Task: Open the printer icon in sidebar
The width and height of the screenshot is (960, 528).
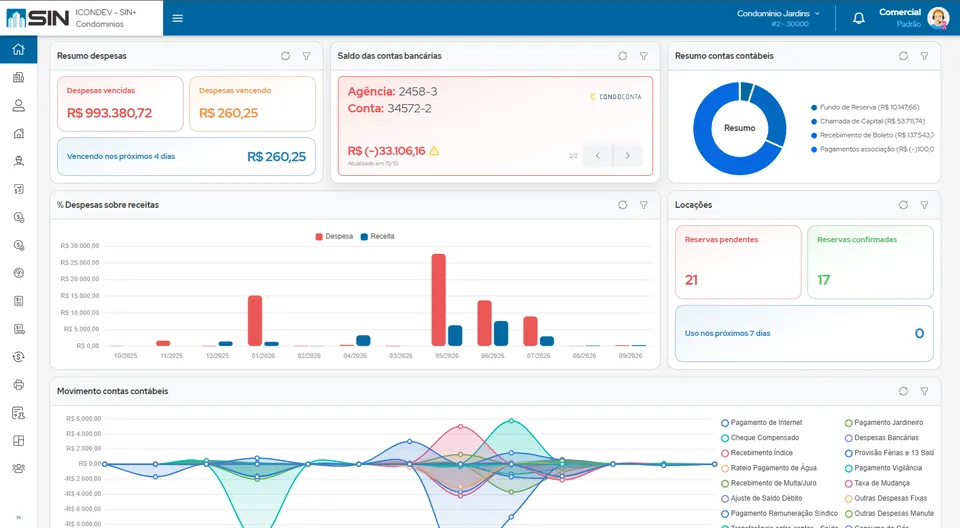Action: pos(18,385)
